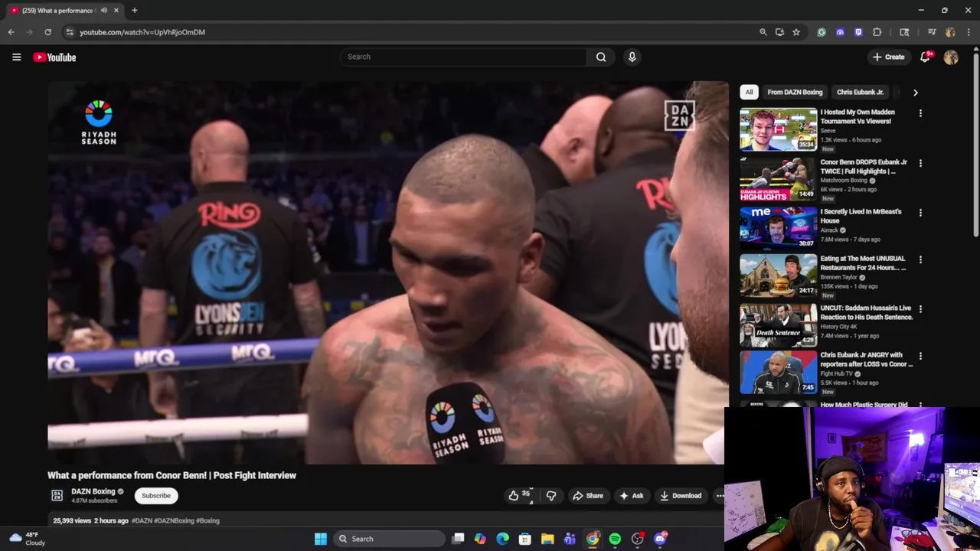Open the Twitch extension icon
Screen dimensions: 980x551
click(x=858, y=32)
